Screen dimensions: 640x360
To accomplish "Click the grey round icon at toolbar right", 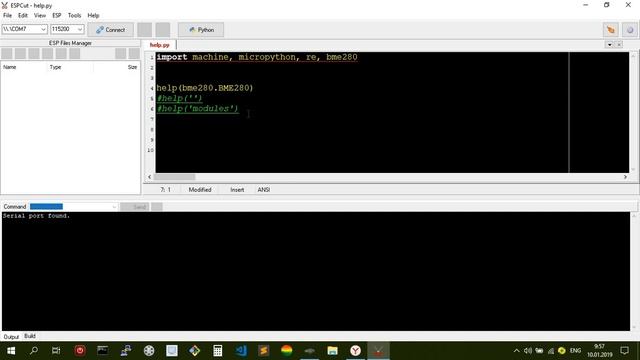I will (x=630, y=30).
